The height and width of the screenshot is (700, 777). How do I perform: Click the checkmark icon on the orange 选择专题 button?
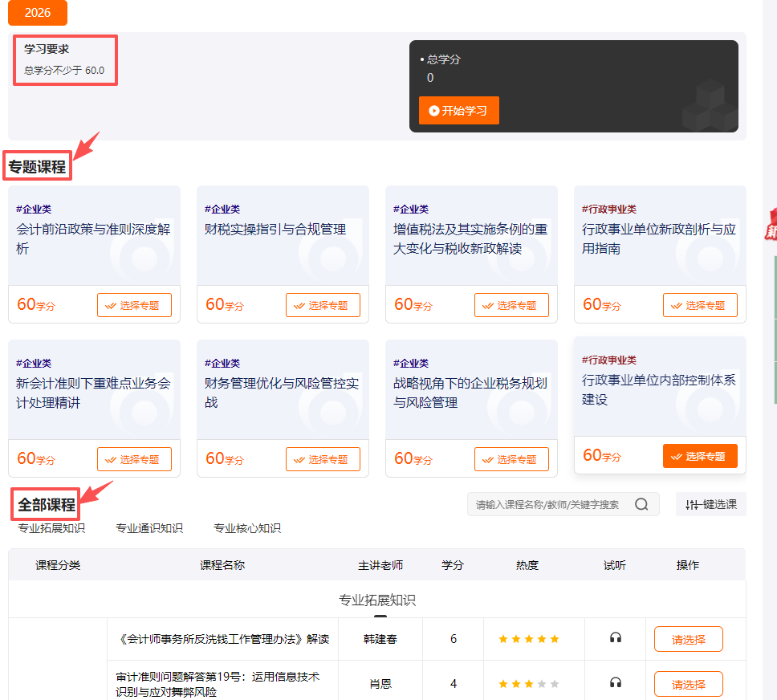click(676, 455)
